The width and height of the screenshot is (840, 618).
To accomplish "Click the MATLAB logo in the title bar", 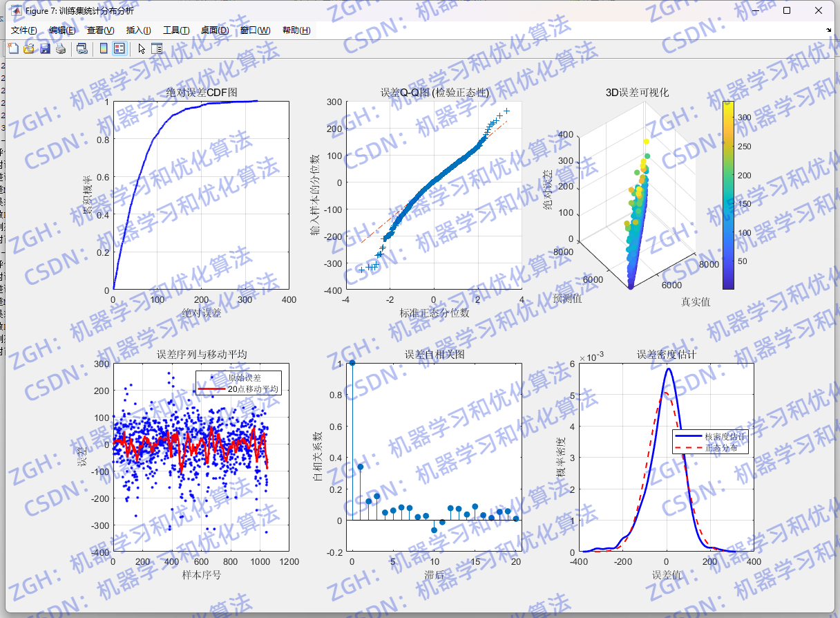I will coord(17,11).
